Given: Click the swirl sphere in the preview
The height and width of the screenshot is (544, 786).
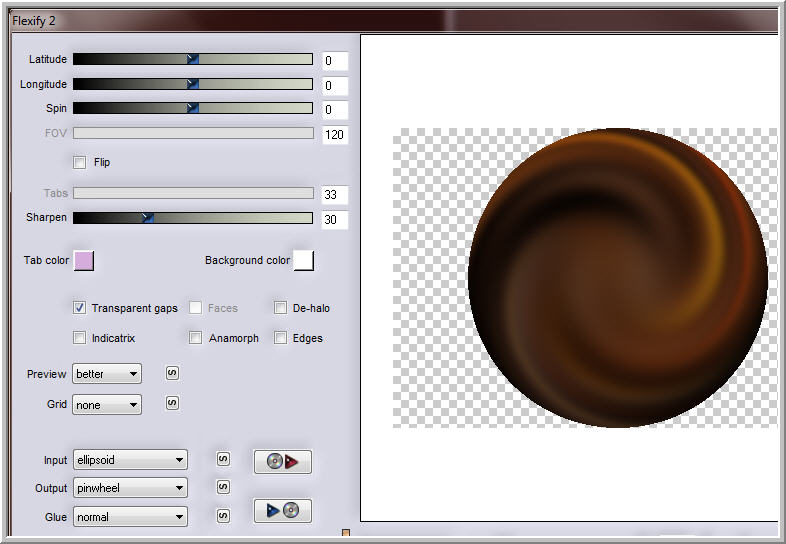Looking at the screenshot, I should coord(618,278).
